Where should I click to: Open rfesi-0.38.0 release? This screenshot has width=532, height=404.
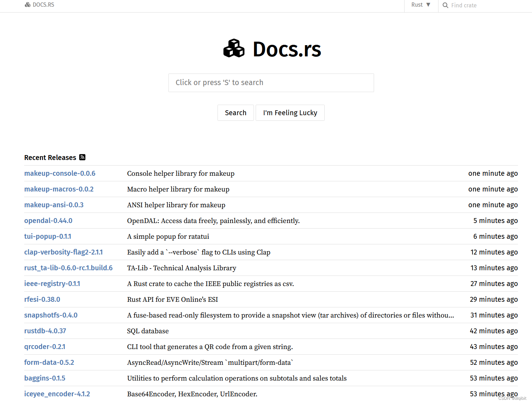(42, 299)
